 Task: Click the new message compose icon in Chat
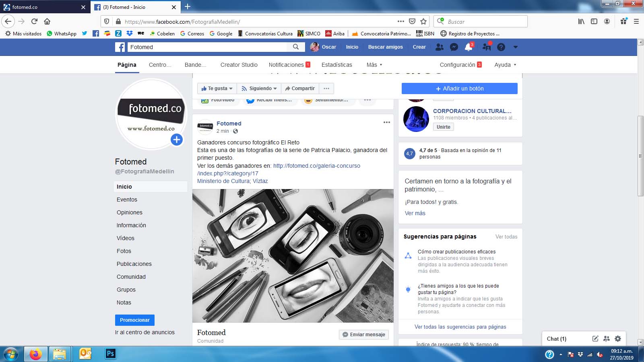pyautogui.click(x=595, y=339)
